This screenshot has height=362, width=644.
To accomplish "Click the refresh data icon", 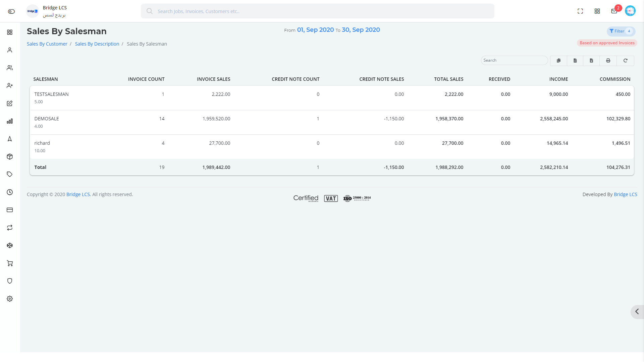I will (x=625, y=61).
